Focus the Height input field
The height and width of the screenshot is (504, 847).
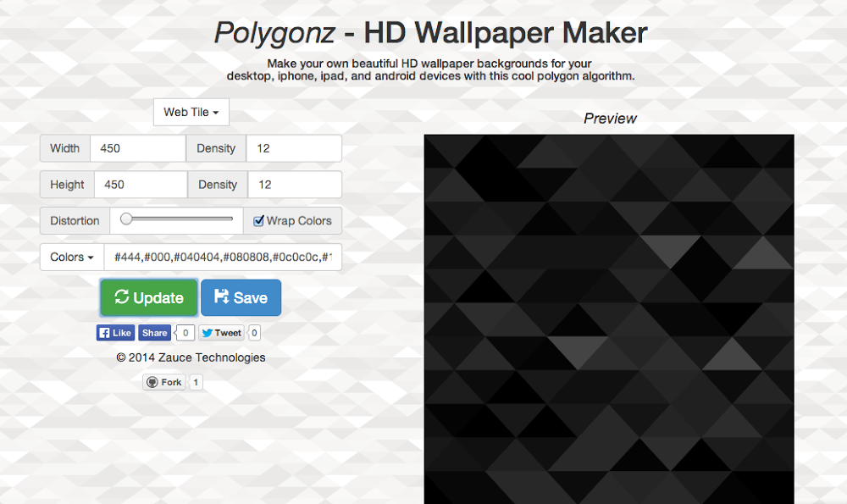tap(141, 185)
